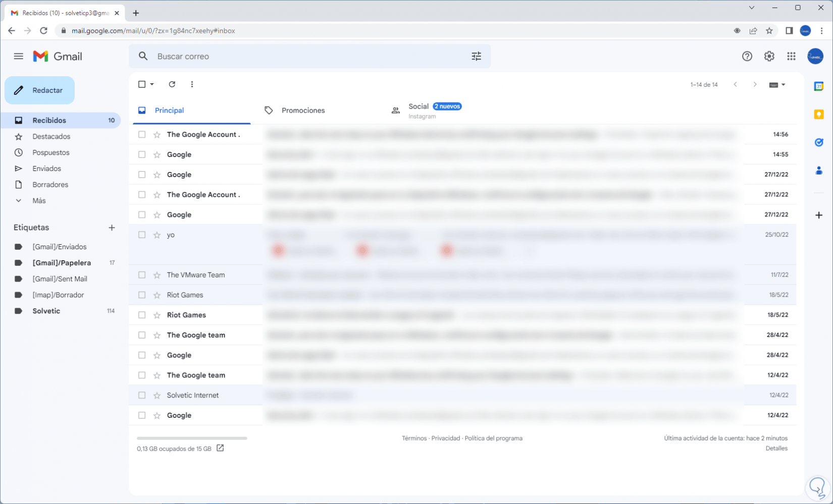
Task: Click the Chrome profile avatar
Action: click(805, 31)
